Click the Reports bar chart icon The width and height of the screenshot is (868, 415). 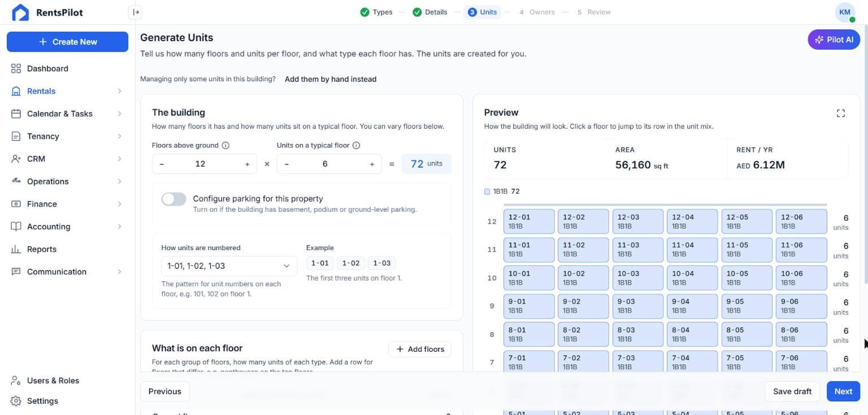(16, 249)
